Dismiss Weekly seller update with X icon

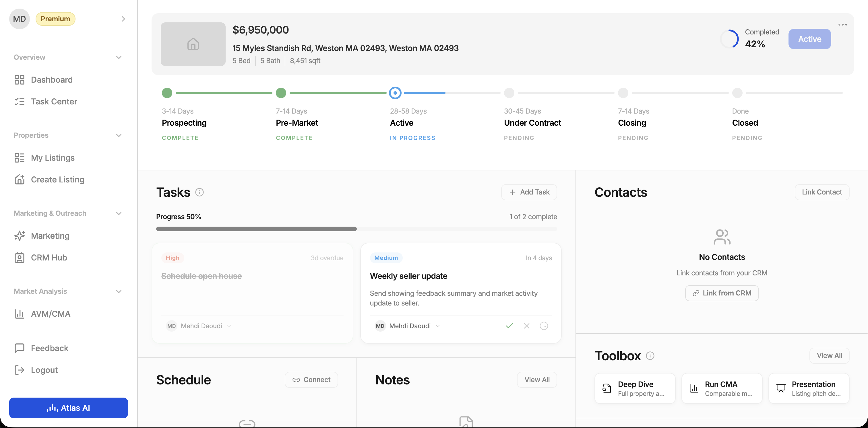tap(526, 326)
